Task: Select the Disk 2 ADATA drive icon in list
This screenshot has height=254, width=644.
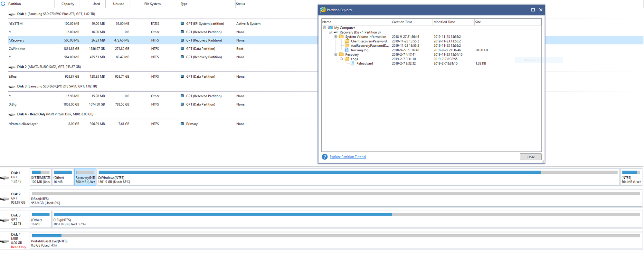Action: tap(12, 67)
